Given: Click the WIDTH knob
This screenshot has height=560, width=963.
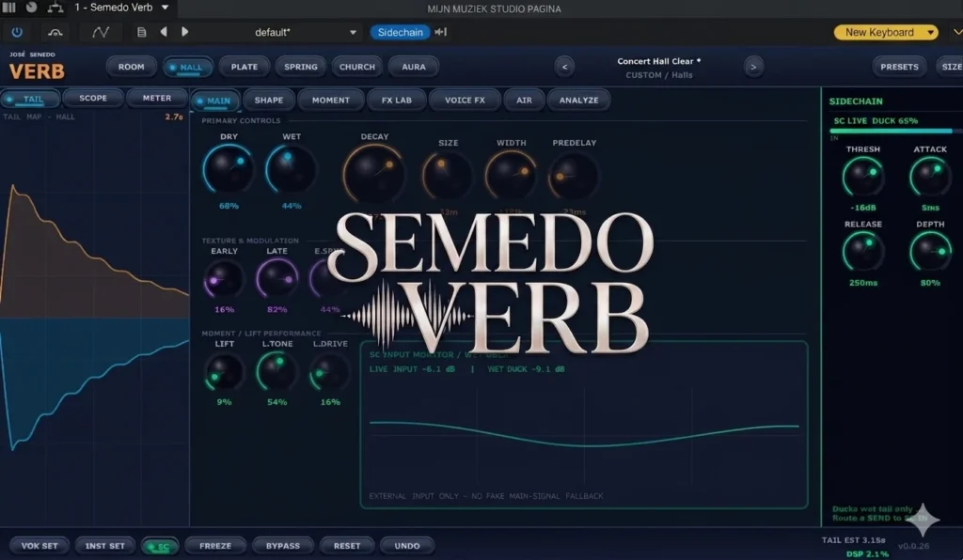Looking at the screenshot, I should [x=511, y=176].
